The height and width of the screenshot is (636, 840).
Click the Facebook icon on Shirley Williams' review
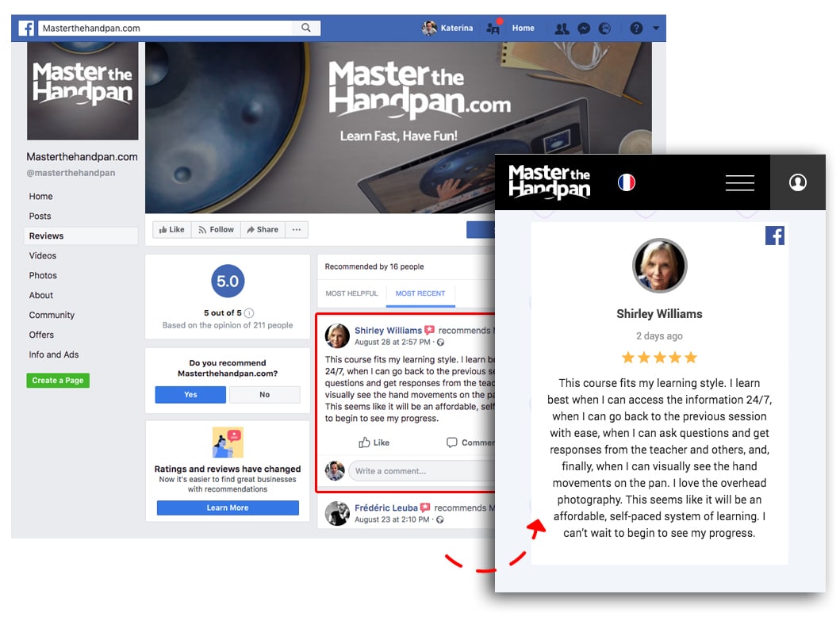click(x=775, y=236)
